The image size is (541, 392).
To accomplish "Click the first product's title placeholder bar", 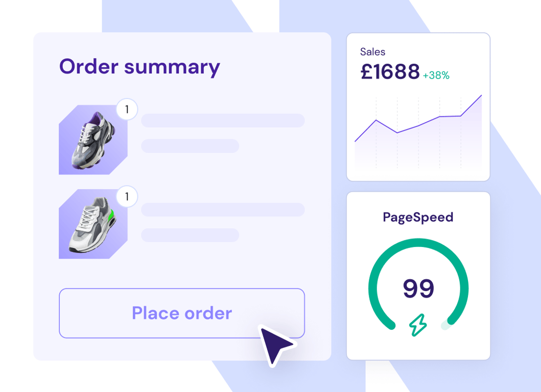I will point(223,120).
